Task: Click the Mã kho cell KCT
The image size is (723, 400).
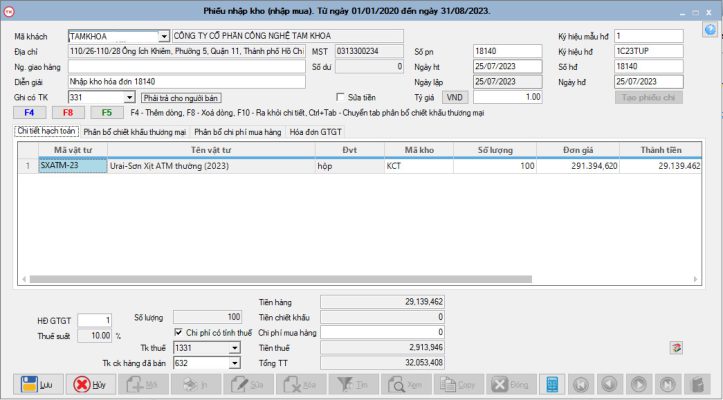Action: [x=419, y=166]
